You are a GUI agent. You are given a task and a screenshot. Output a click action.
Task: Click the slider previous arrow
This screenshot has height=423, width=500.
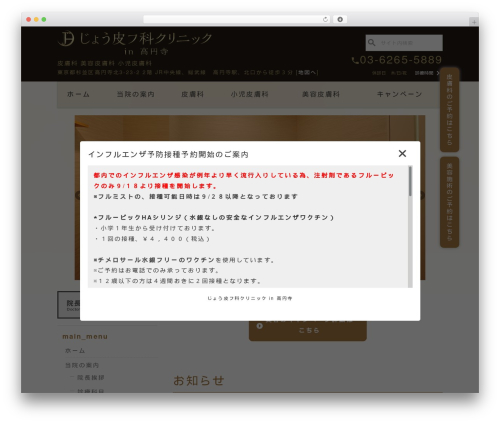[x=78, y=195]
